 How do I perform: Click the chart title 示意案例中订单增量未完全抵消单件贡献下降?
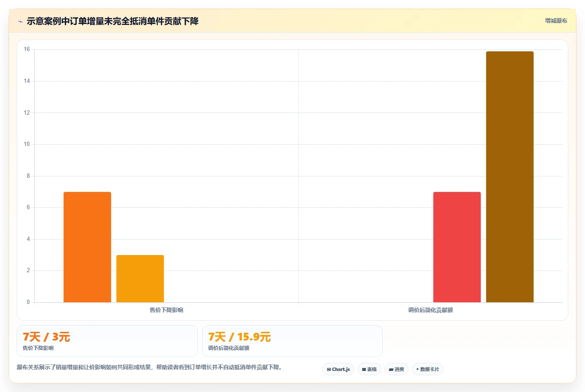[112, 21]
